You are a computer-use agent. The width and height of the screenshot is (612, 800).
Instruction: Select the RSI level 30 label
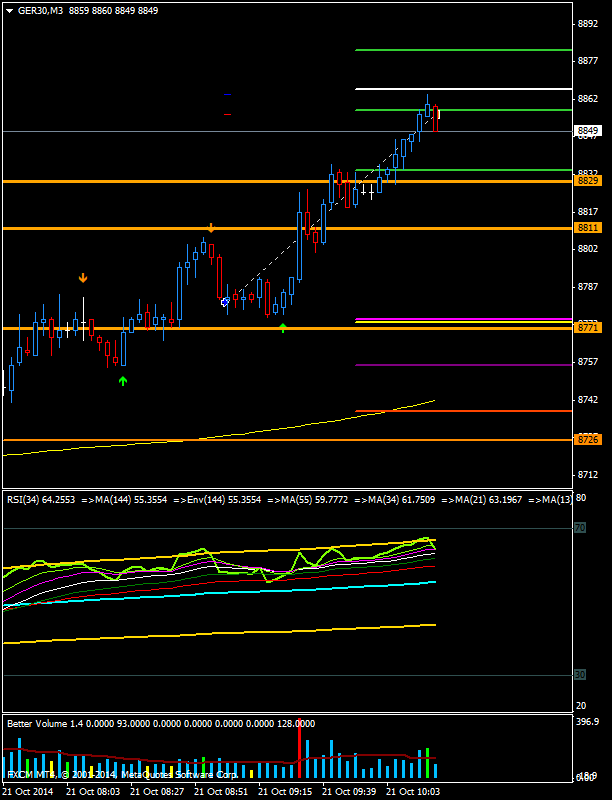click(x=579, y=675)
